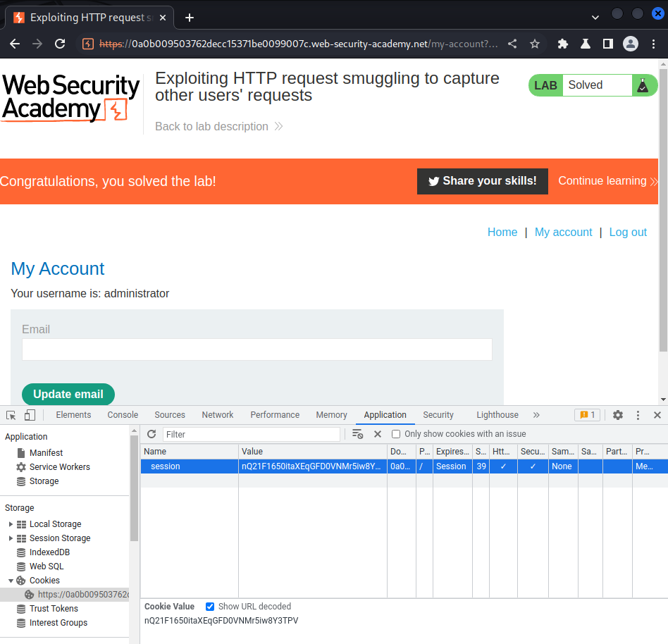Click the browser address bar URL
Viewport: 668px width, 644px height.
[x=298, y=44]
